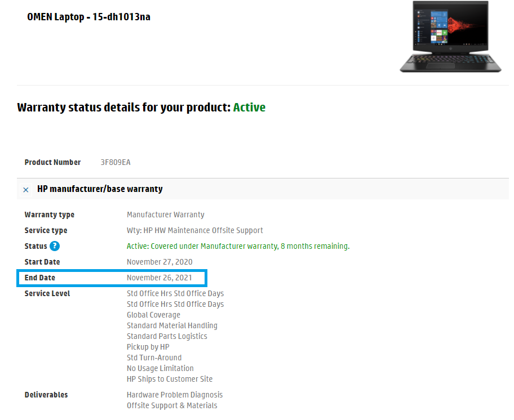The height and width of the screenshot is (420, 514).
Task: Select the product title OMEN Laptop - 15-dh1013na
Action: tap(88, 17)
